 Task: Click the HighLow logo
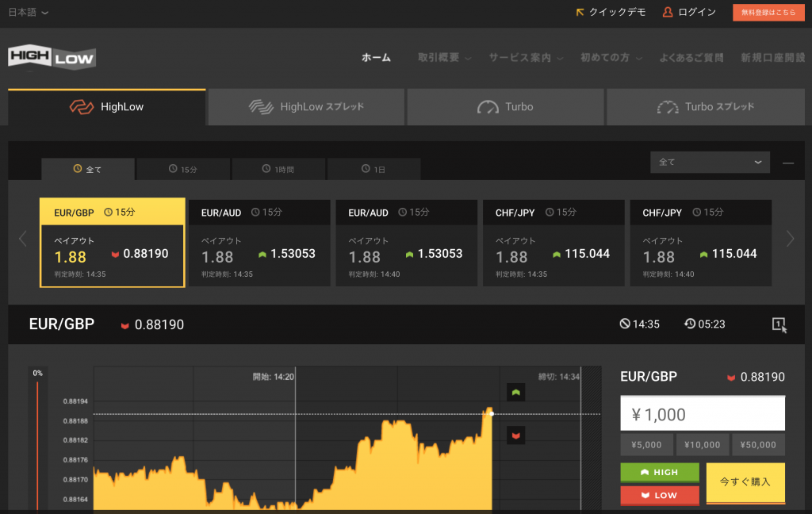pos(52,57)
